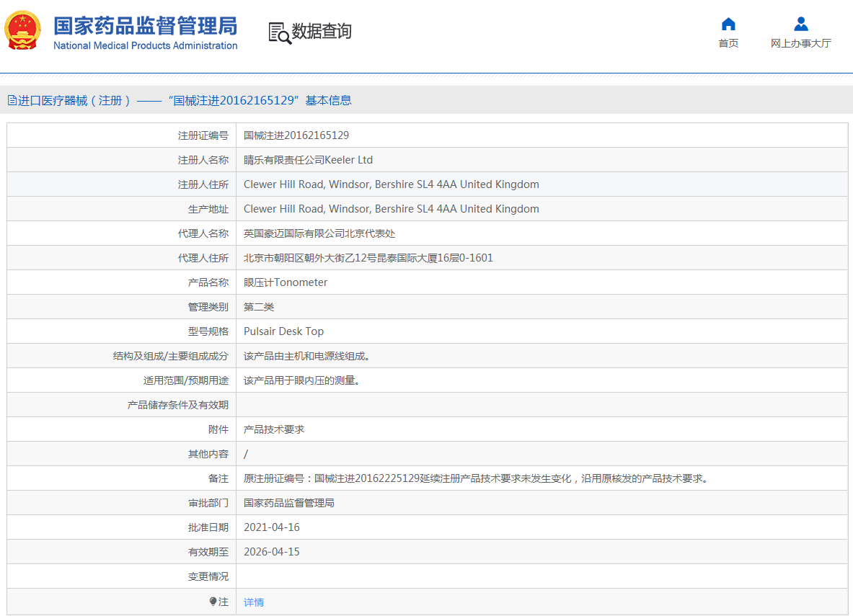Click the national emblem logo
853x616 pixels.
[23, 30]
